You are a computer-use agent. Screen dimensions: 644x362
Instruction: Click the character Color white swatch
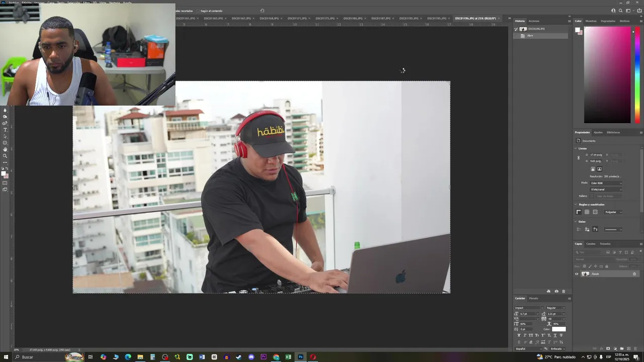pyautogui.click(x=559, y=329)
